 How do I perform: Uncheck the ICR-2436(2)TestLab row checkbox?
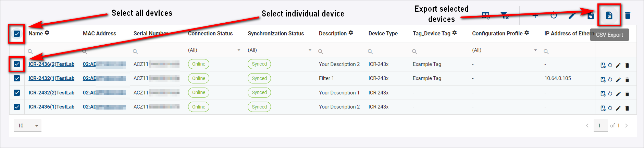click(17, 64)
